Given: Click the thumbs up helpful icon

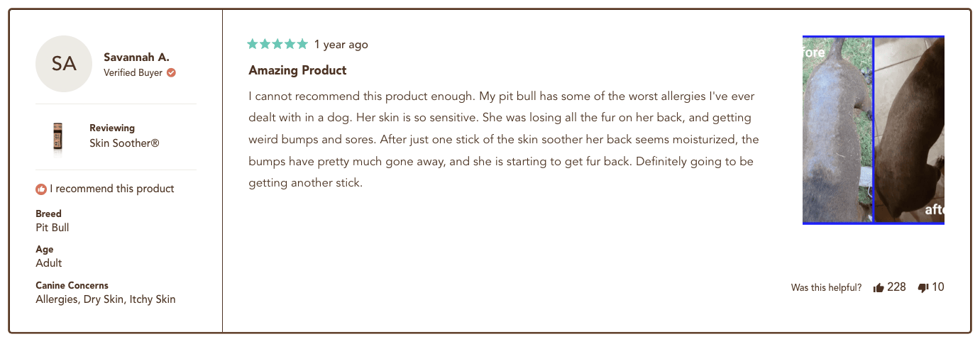Looking at the screenshot, I should tap(879, 287).
